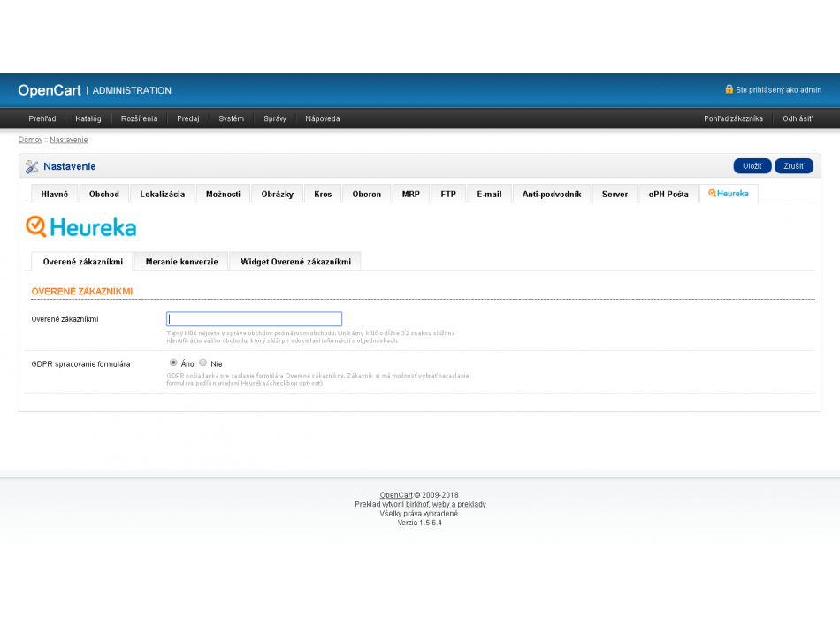Switch to the Oberon tab
Image resolution: width=840 pixels, height=619 pixels.
367,194
